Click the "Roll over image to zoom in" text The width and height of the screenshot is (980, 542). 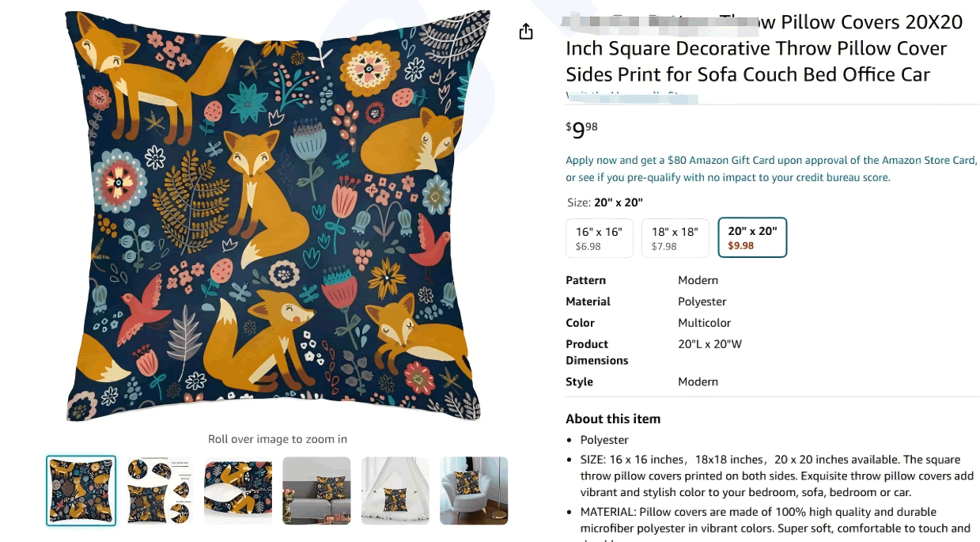[278, 439]
